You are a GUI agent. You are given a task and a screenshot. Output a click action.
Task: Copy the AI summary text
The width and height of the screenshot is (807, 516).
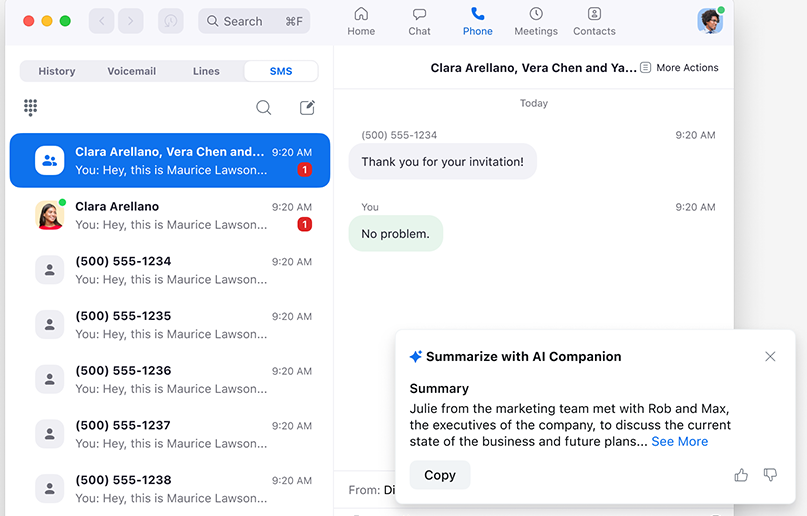[x=439, y=475]
